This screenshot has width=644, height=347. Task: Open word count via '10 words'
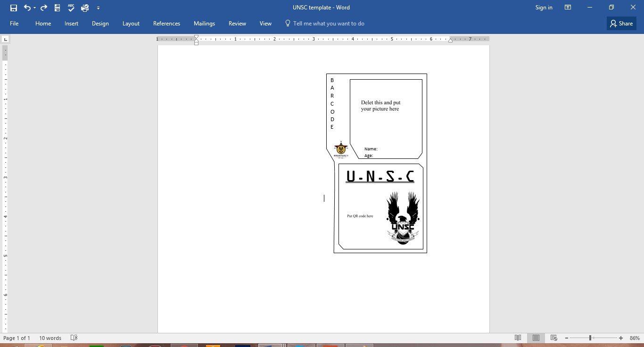(50, 338)
